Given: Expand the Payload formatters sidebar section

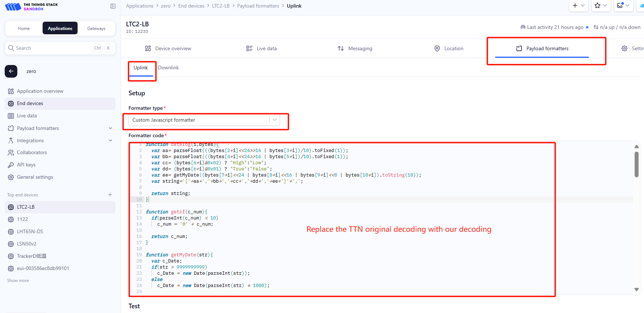Looking at the screenshot, I should coord(110,128).
